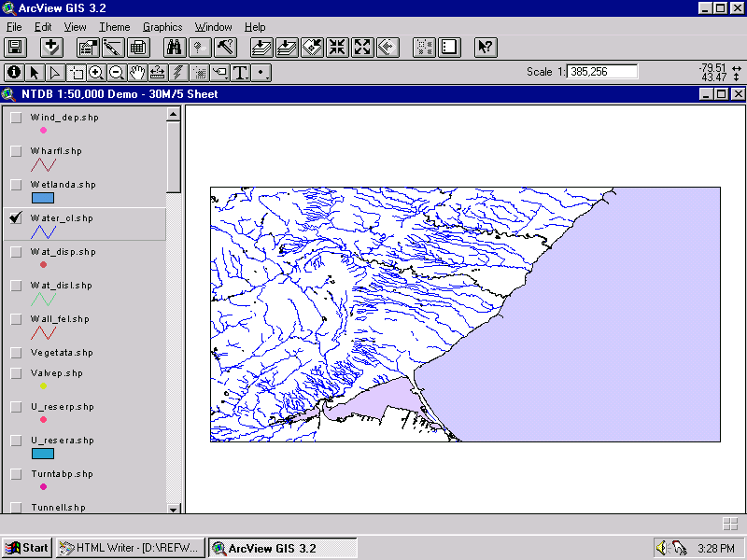Select the Zoom In tool

point(96,73)
